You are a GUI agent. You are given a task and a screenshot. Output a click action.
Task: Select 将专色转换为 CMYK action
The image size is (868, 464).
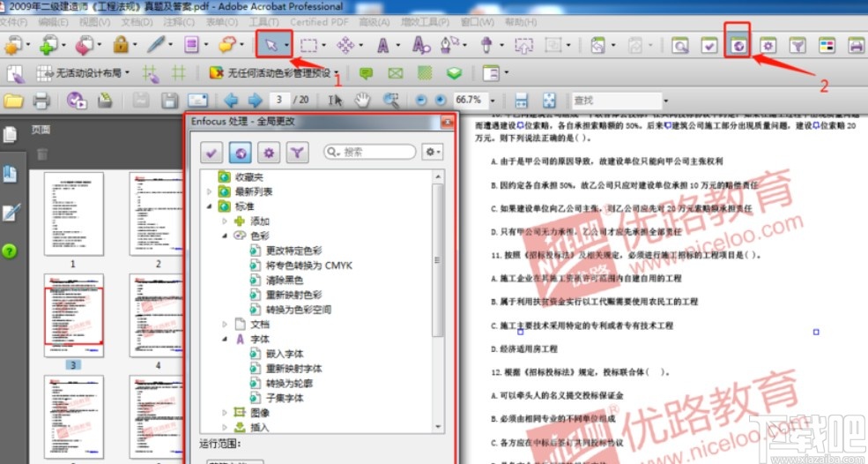click(309, 265)
